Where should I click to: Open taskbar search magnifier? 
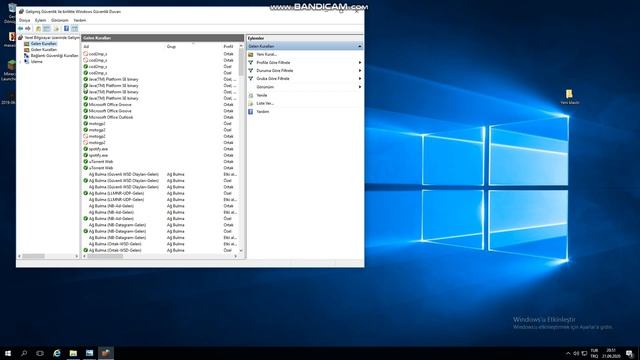click(x=24, y=353)
